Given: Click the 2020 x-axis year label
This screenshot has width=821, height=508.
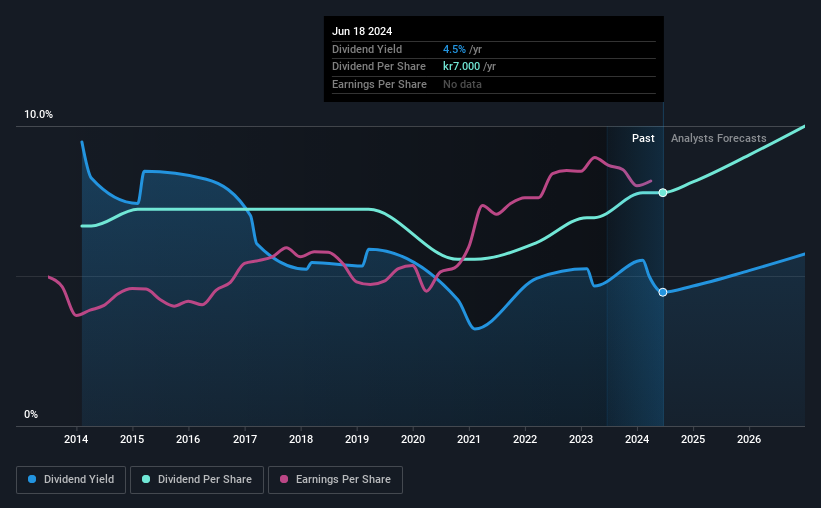Looking at the screenshot, I should pos(413,439).
